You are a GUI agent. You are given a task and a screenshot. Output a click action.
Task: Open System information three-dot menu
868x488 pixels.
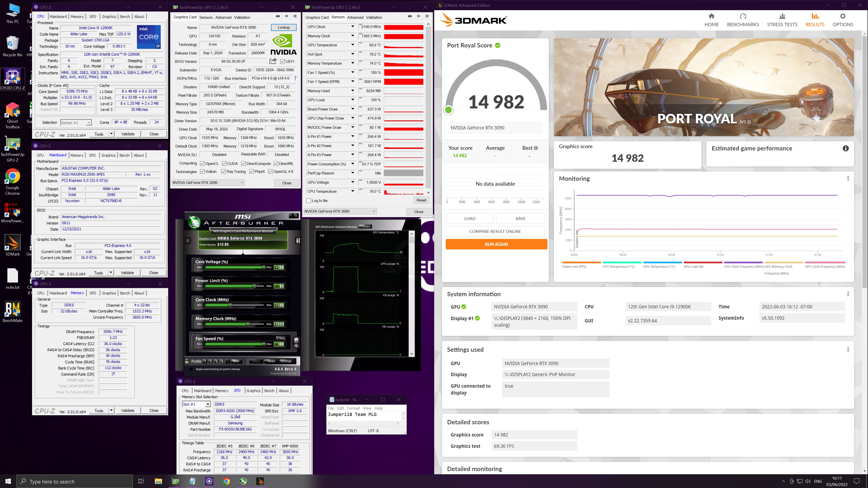pyautogui.click(x=848, y=294)
